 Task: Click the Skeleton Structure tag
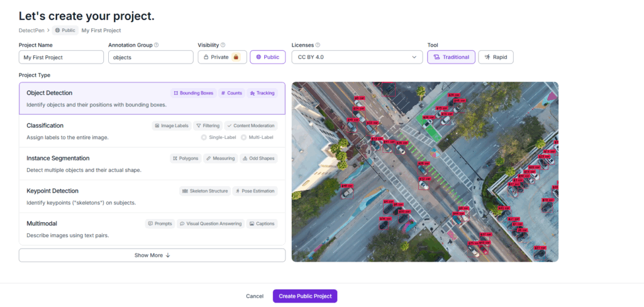(204, 191)
